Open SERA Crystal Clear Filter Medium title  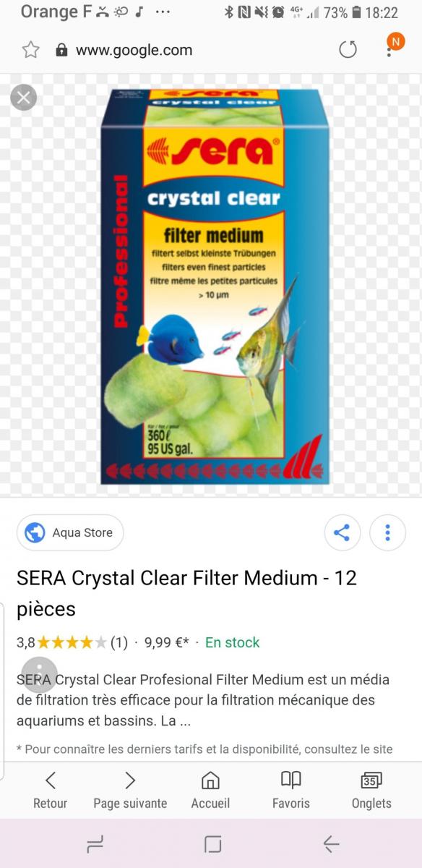pos(186,593)
